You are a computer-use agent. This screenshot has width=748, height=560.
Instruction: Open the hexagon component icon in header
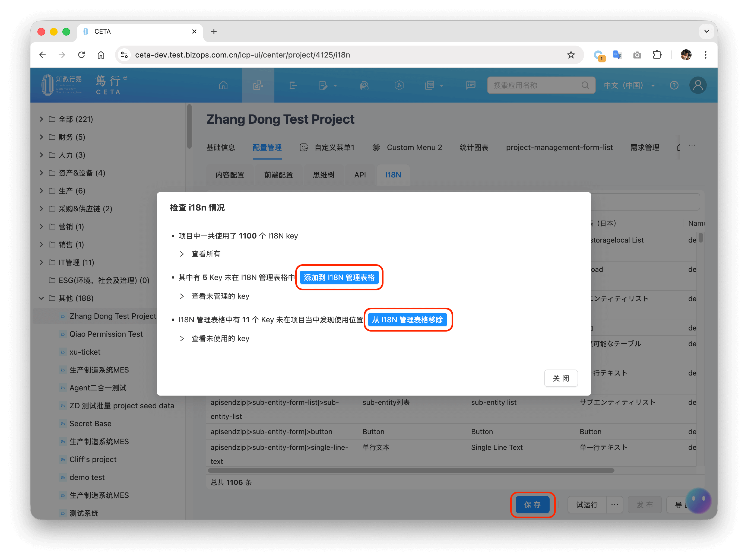(399, 85)
